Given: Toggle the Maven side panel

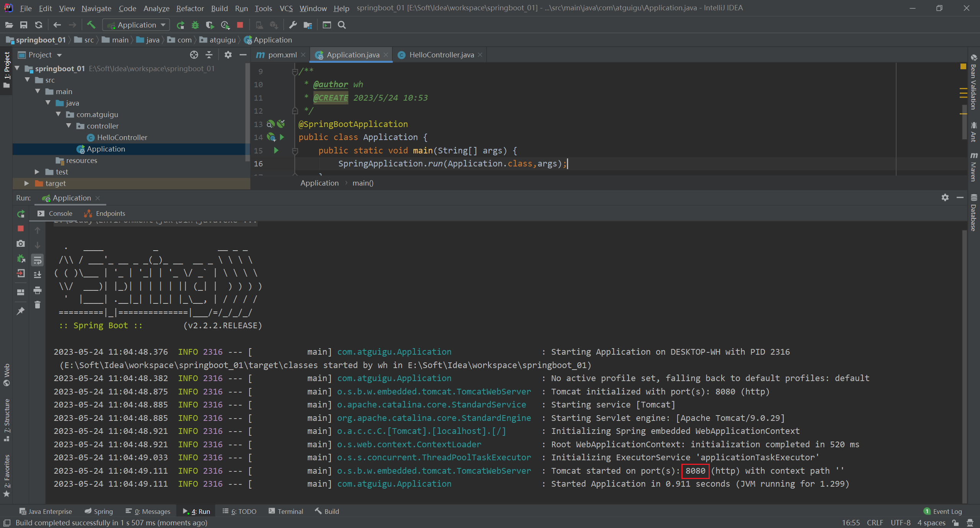Looking at the screenshot, I should 973,167.
